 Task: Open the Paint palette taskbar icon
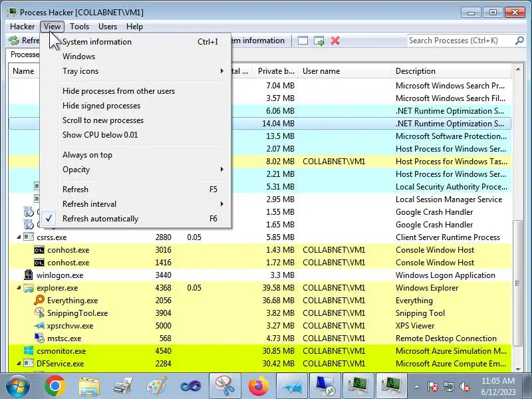pos(156,386)
